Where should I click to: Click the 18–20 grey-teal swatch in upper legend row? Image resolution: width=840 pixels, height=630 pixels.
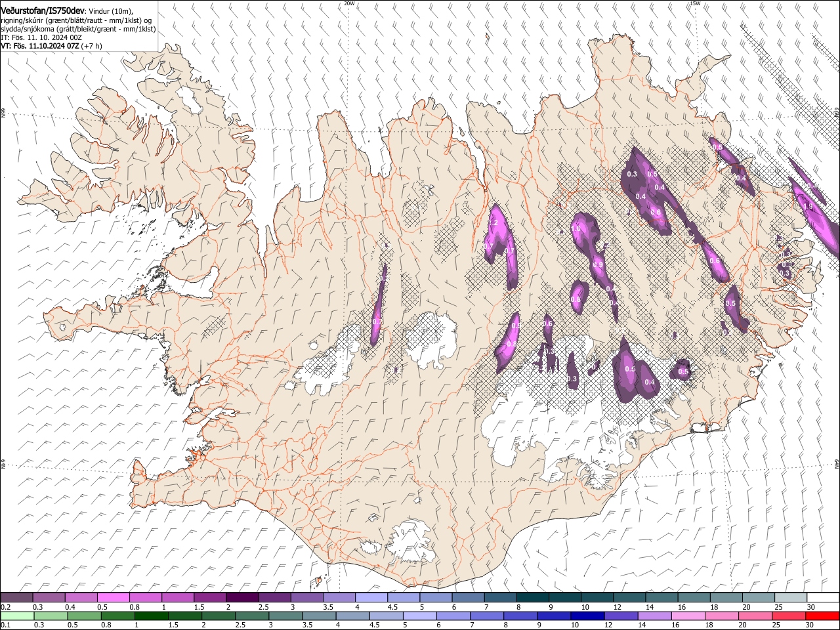pyautogui.click(x=726, y=598)
